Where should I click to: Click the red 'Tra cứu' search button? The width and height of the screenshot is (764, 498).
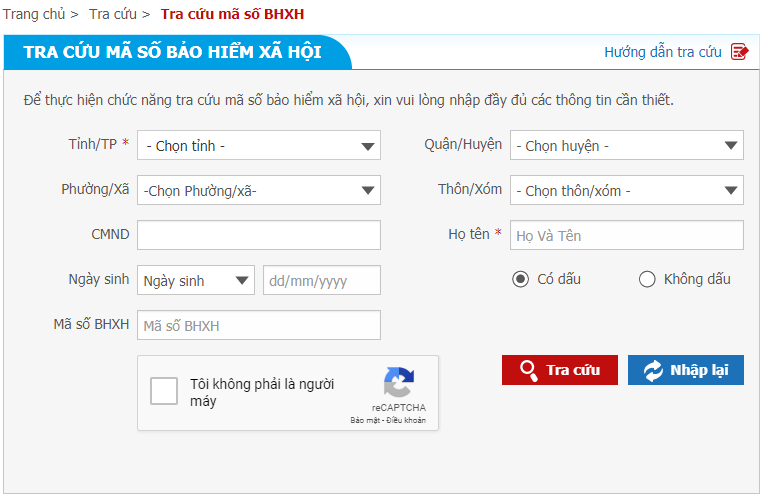[560, 370]
